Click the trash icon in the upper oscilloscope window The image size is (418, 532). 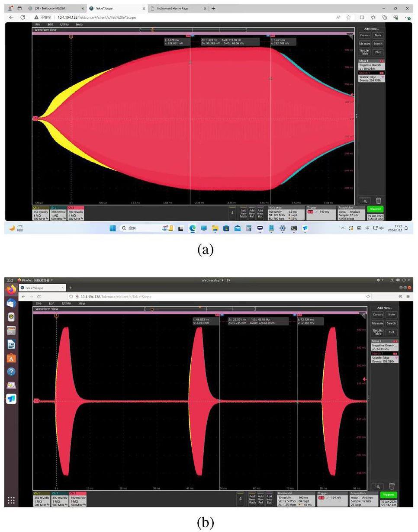(x=378, y=201)
